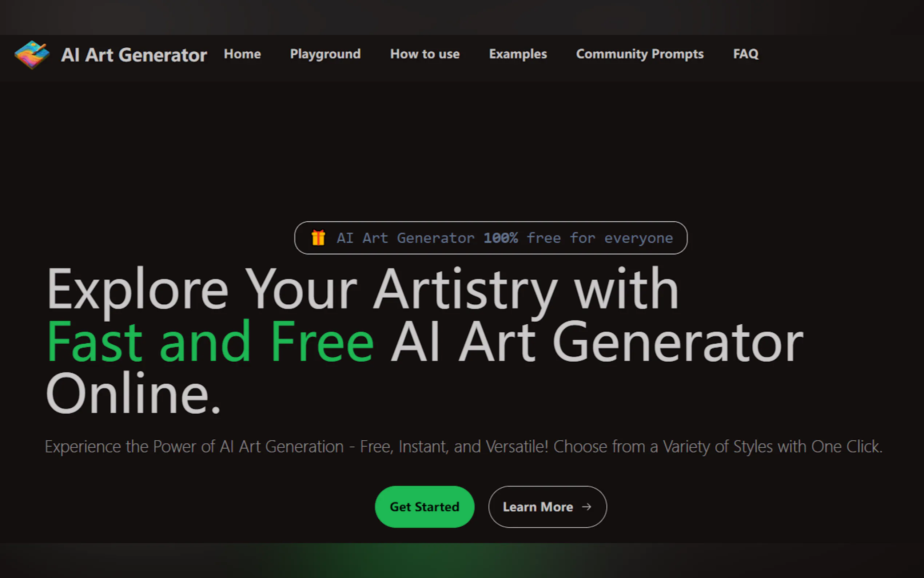Click the green Get Started button
The height and width of the screenshot is (578, 924).
click(x=425, y=507)
